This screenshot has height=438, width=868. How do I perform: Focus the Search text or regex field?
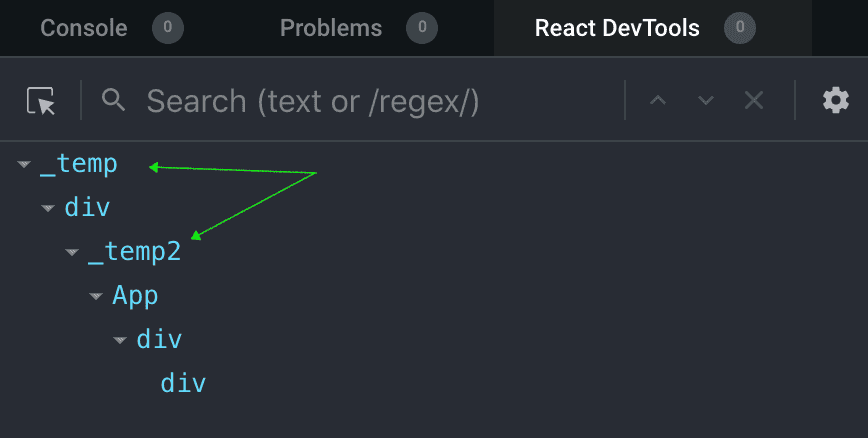pyautogui.click(x=380, y=101)
